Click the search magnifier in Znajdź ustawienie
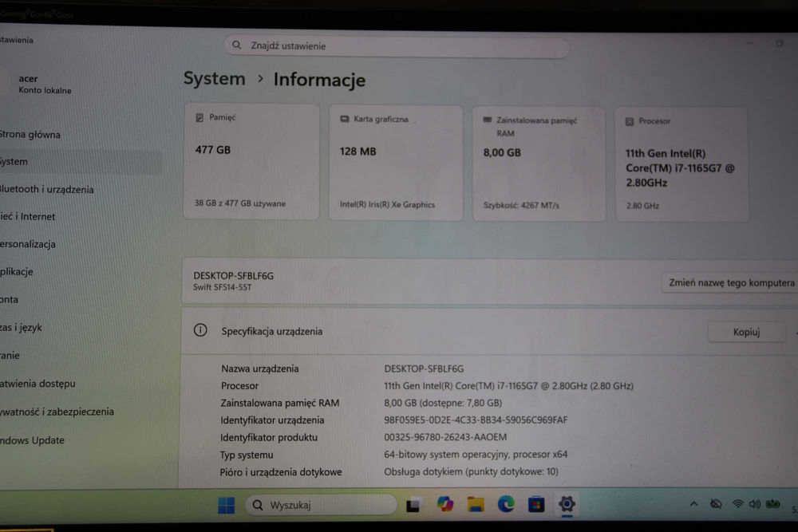This screenshot has height=532, width=798. [x=237, y=45]
